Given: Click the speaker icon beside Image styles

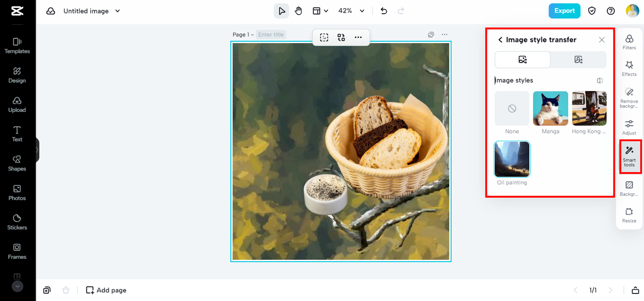Looking at the screenshot, I should (600, 81).
